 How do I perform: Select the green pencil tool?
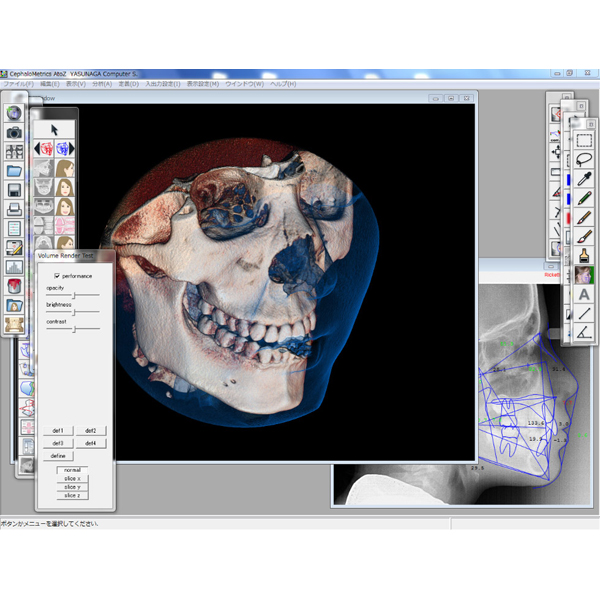point(584,198)
